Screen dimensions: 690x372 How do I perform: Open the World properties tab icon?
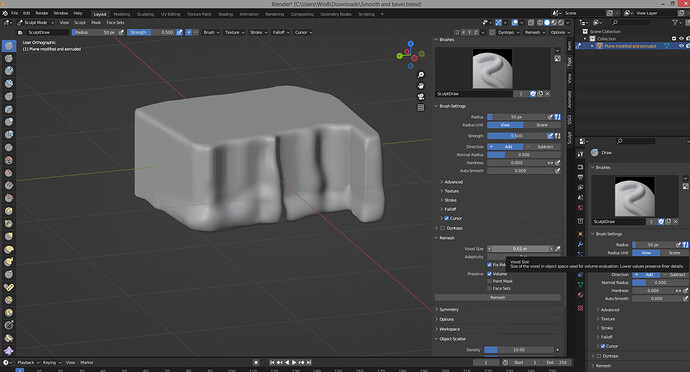click(580, 208)
